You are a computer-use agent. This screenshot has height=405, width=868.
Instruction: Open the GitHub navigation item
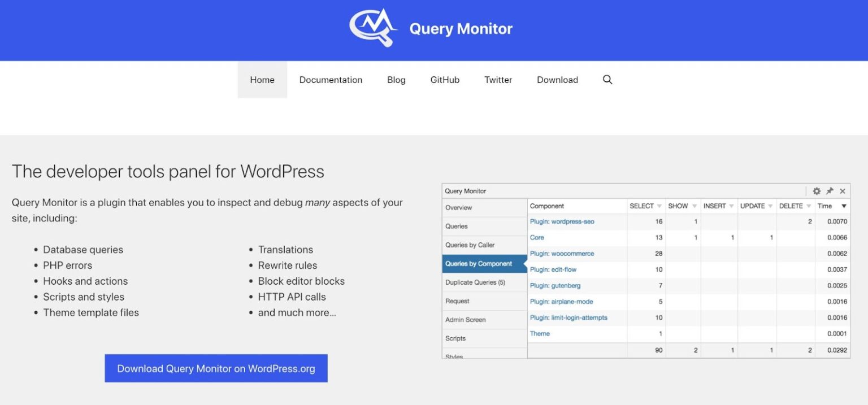pyautogui.click(x=445, y=80)
